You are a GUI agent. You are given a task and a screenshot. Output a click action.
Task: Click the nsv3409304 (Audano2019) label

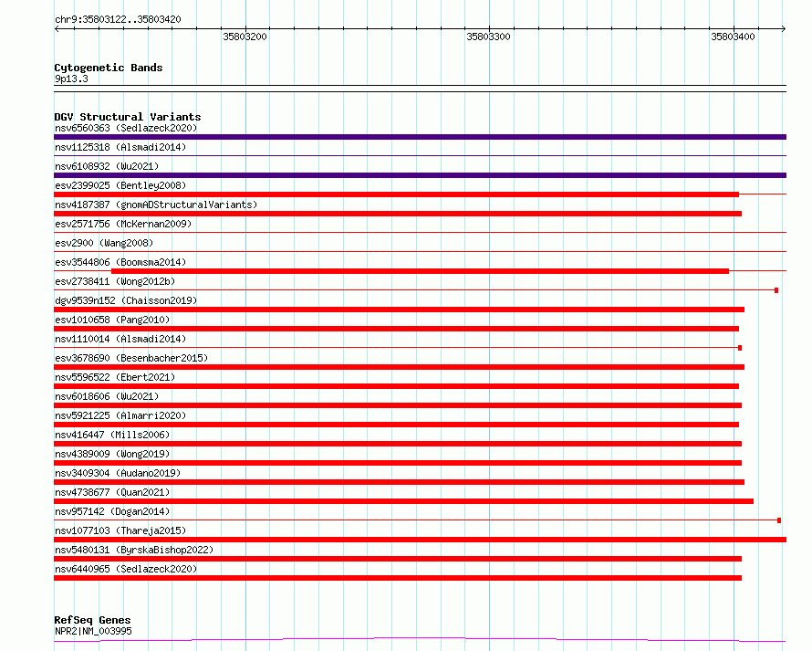118,473
